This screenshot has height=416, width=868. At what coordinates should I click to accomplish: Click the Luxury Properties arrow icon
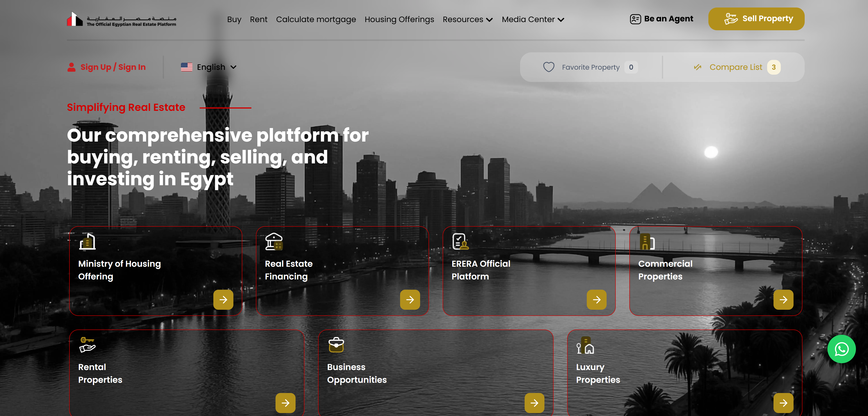pyautogui.click(x=784, y=403)
